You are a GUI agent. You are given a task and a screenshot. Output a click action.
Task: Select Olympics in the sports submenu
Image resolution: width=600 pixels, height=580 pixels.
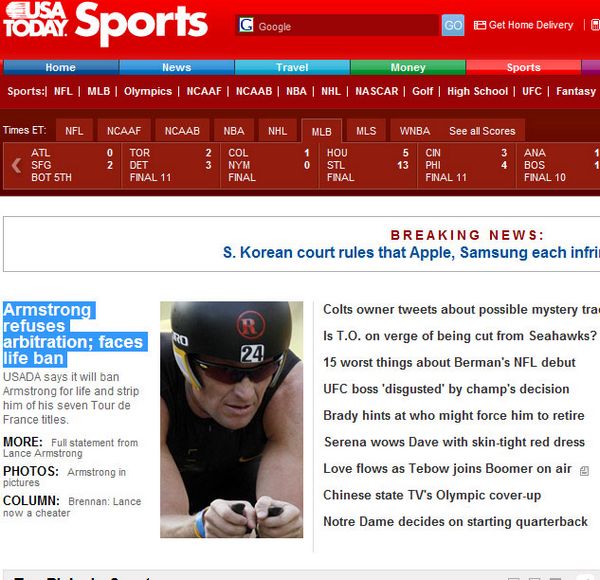148,91
